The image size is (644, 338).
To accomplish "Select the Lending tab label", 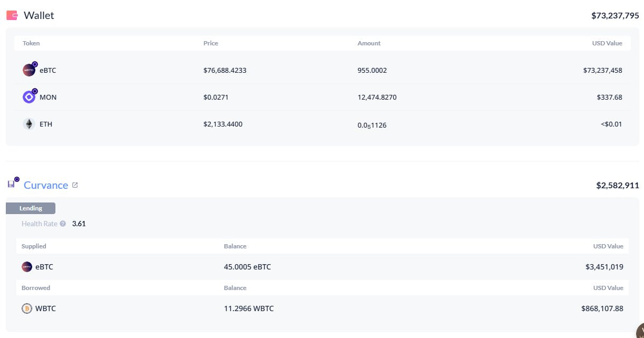I will tap(31, 208).
